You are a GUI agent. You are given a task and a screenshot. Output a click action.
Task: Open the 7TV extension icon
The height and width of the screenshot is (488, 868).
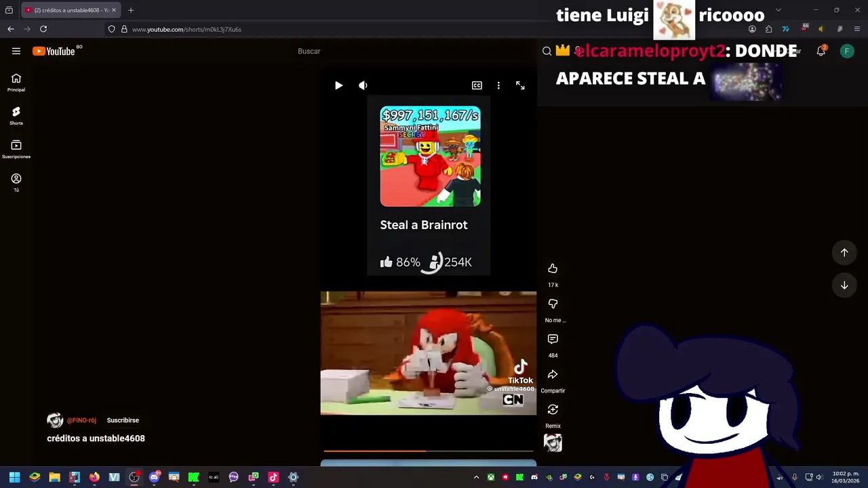pos(785,29)
